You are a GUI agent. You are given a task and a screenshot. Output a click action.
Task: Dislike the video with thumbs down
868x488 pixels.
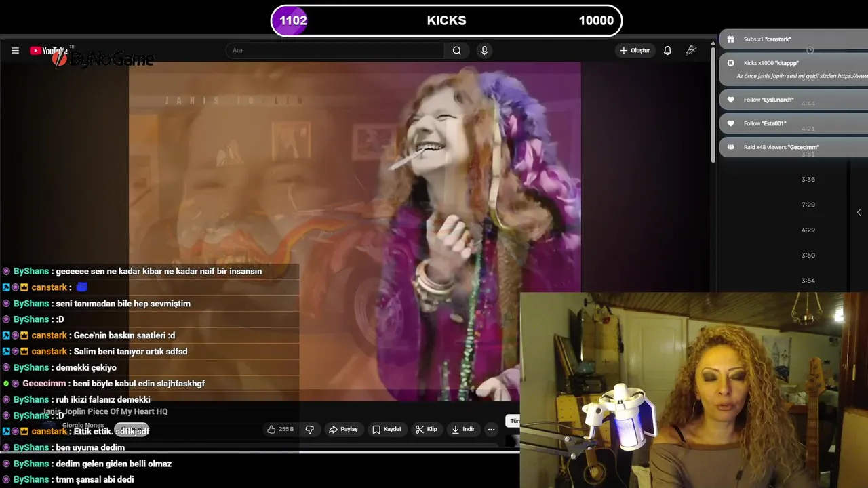(310, 429)
